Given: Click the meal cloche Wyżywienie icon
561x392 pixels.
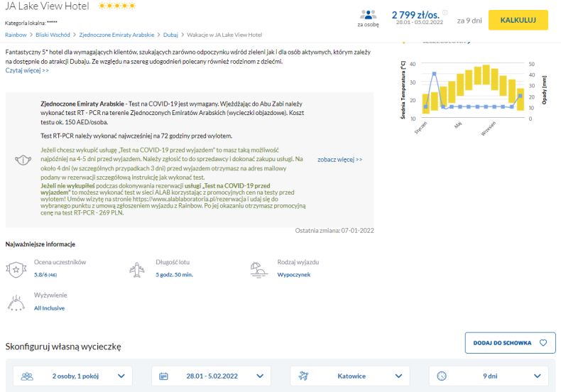Looking at the screenshot, I should [x=16, y=303].
